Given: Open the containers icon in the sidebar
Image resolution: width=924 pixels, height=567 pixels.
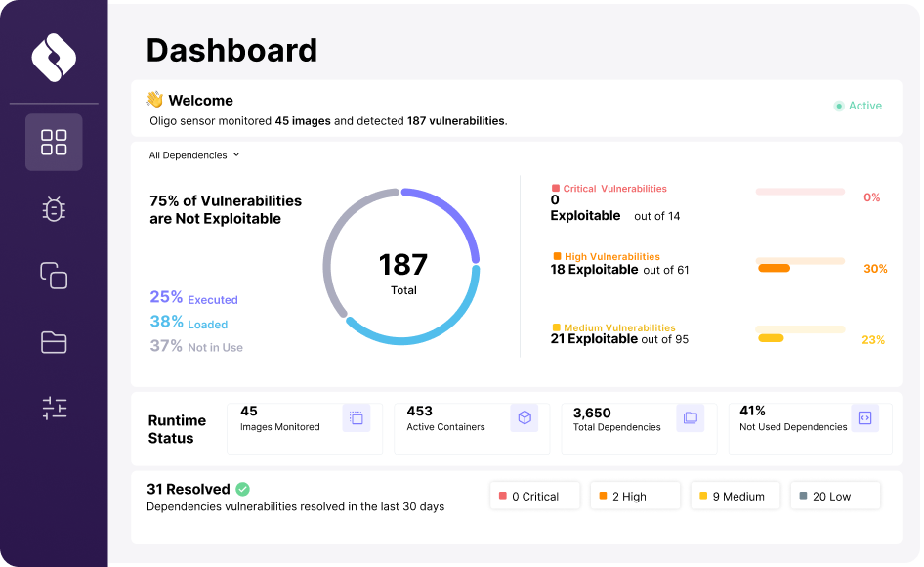Looking at the screenshot, I should click(x=53, y=277).
